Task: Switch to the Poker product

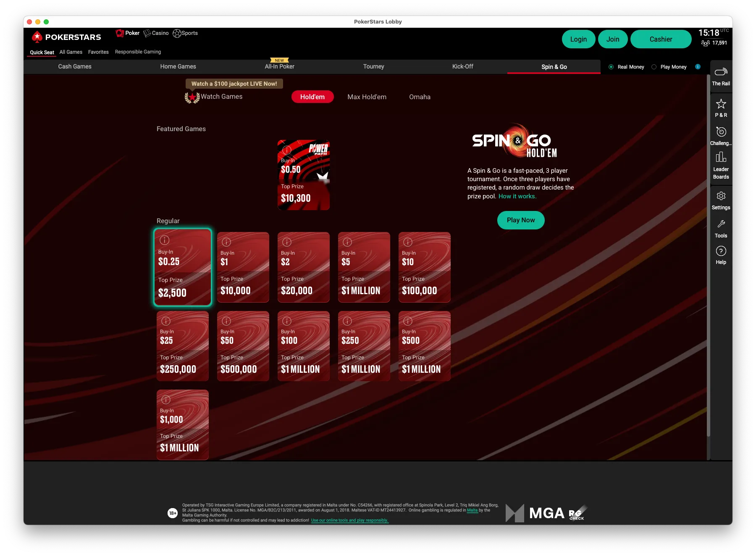Action: [x=128, y=33]
